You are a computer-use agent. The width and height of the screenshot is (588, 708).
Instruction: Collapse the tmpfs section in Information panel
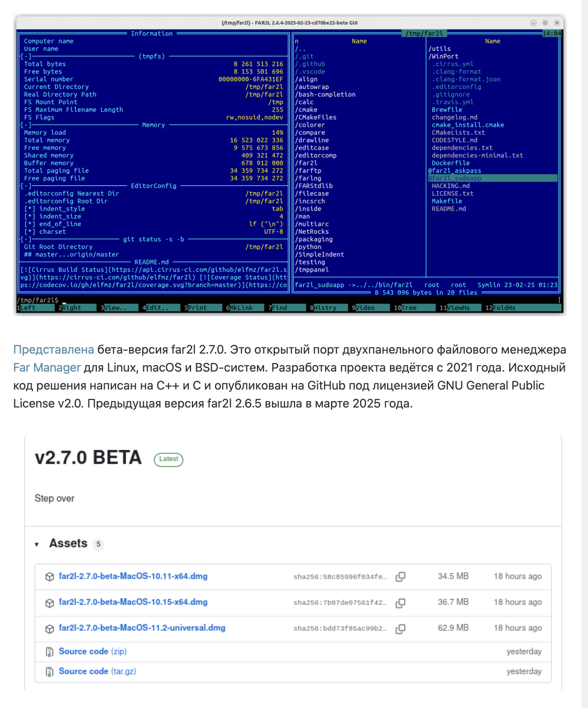pos(26,57)
